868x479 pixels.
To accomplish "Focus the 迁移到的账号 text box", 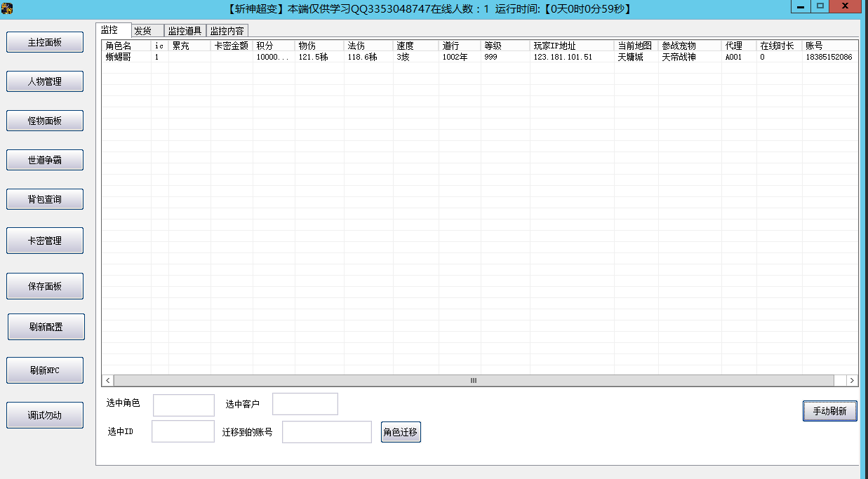I will (x=326, y=432).
